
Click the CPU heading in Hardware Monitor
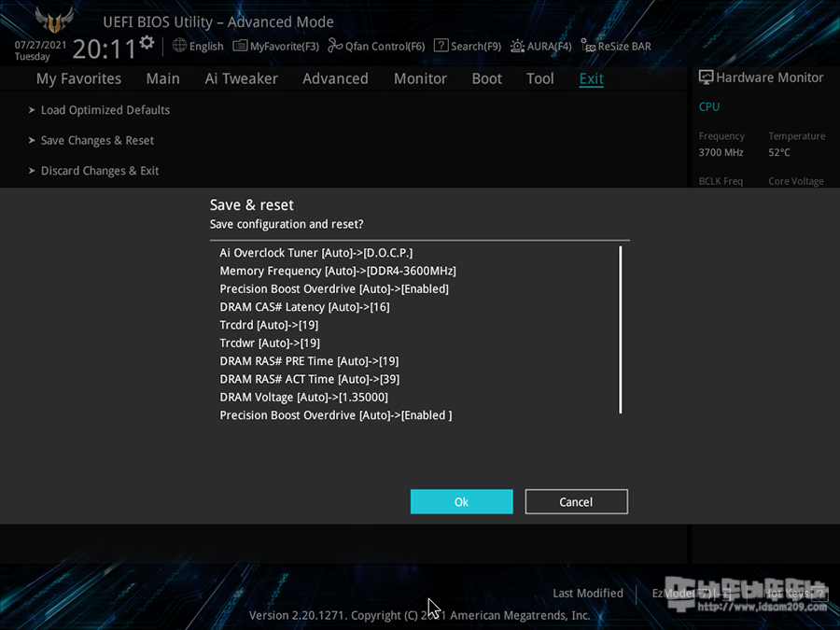[708, 106]
